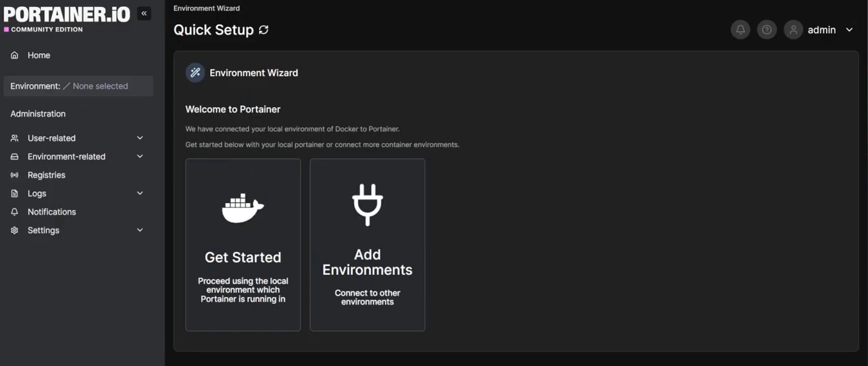Expand the User-related chevron
Viewport: 868px width, 366px height.
[140, 138]
